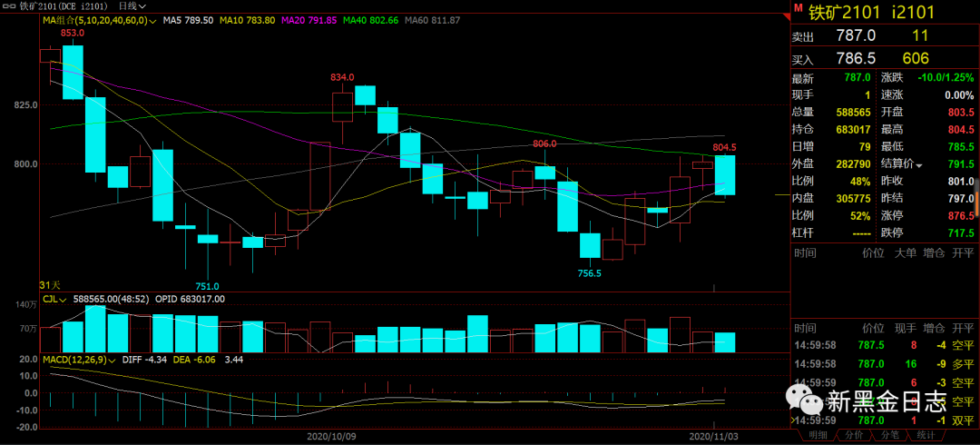
Task: Click the 外盘 value 282790
Action: [853, 165]
